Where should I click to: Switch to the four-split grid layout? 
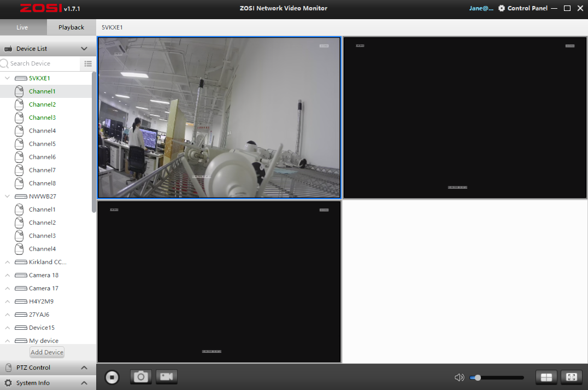coord(546,377)
